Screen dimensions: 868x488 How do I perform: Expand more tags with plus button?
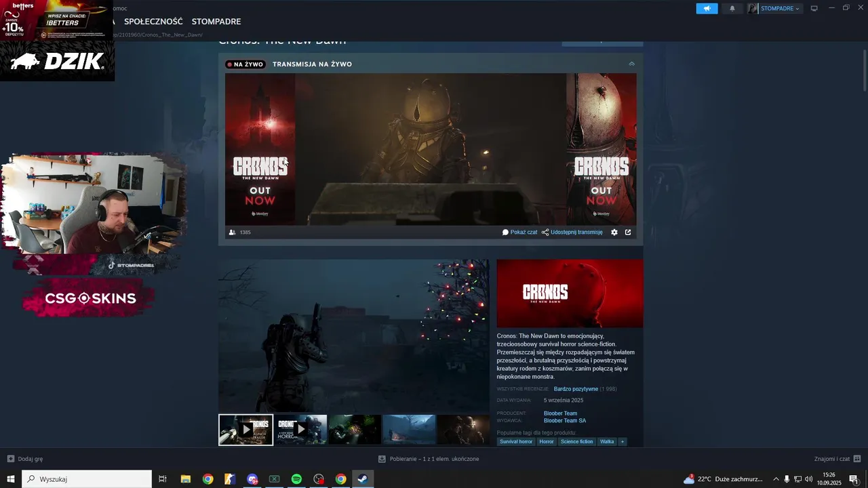pyautogui.click(x=623, y=442)
